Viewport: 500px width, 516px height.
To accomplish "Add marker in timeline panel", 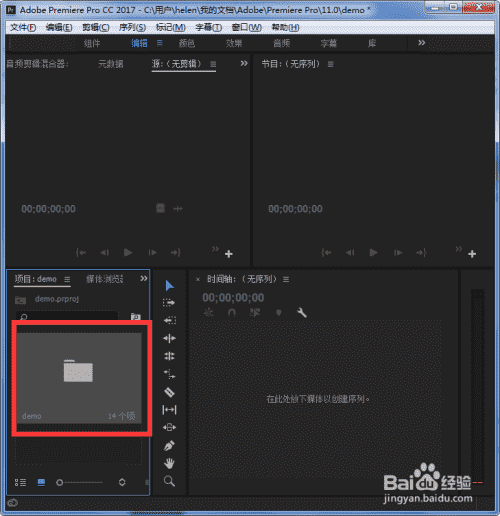I will [x=279, y=312].
